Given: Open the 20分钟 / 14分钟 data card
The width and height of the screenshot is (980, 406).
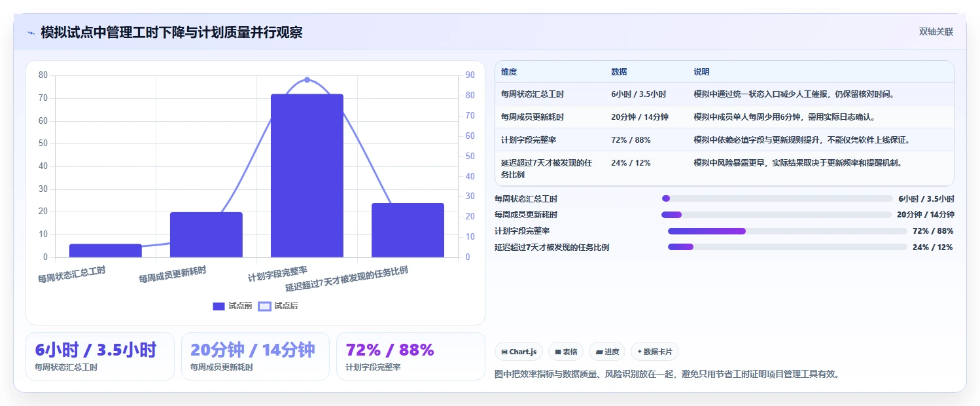Looking at the screenshot, I should pyautogui.click(x=255, y=356).
